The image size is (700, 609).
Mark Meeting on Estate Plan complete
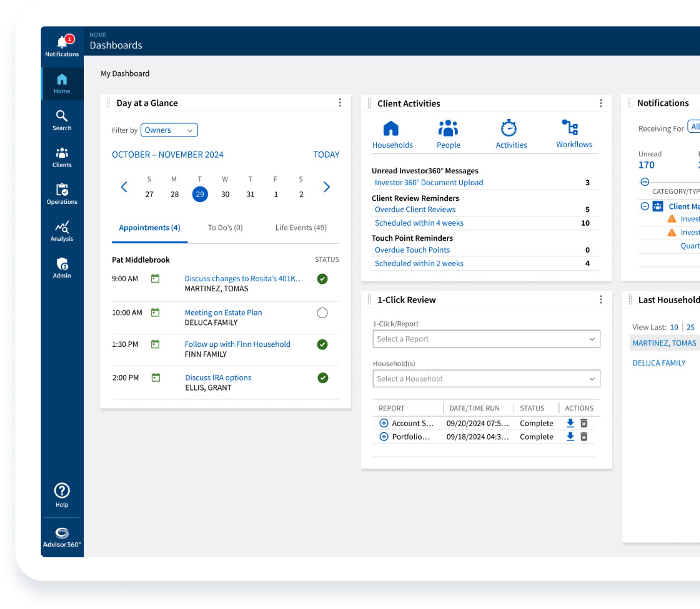click(322, 313)
